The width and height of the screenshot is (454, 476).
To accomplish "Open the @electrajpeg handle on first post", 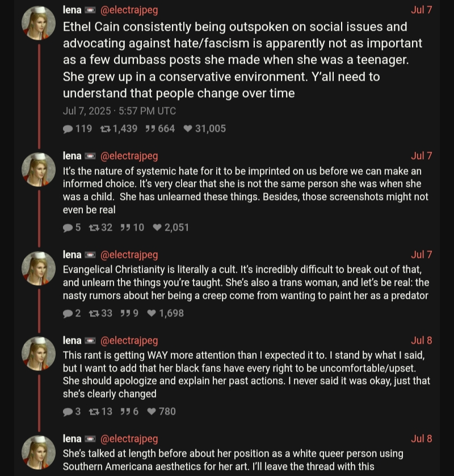I will [129, 10].
